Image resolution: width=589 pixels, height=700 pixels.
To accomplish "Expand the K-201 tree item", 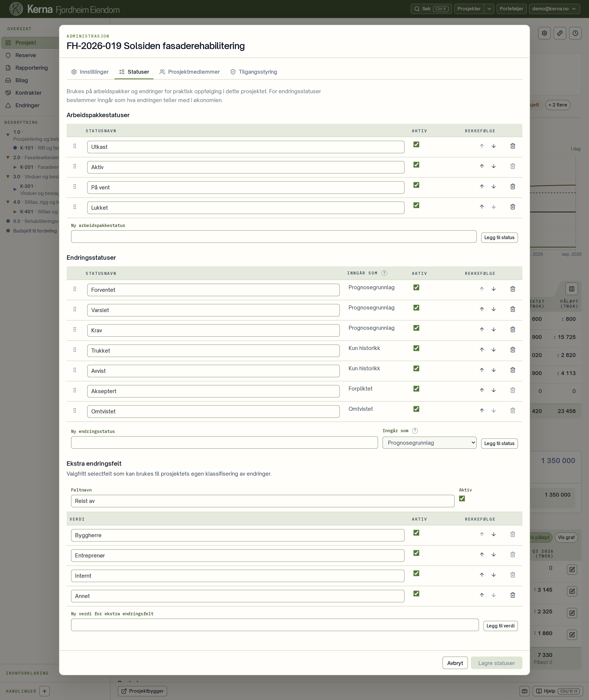I will 15,167.
